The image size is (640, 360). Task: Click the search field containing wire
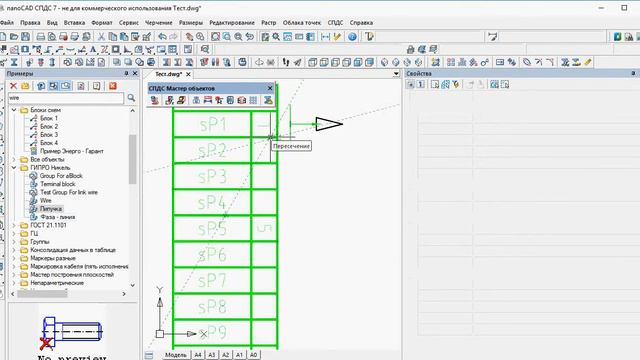pos(66,98)
